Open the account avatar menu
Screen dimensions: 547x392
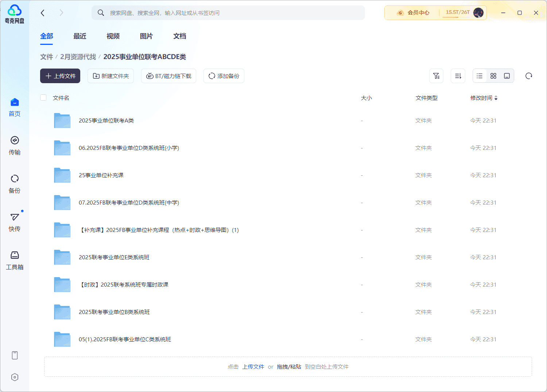[x=478, y=12]
